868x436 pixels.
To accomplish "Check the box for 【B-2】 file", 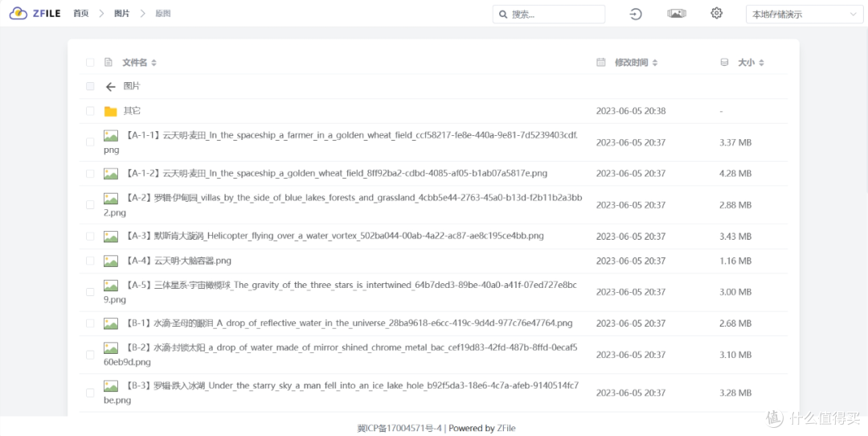I will coord(90,355).
